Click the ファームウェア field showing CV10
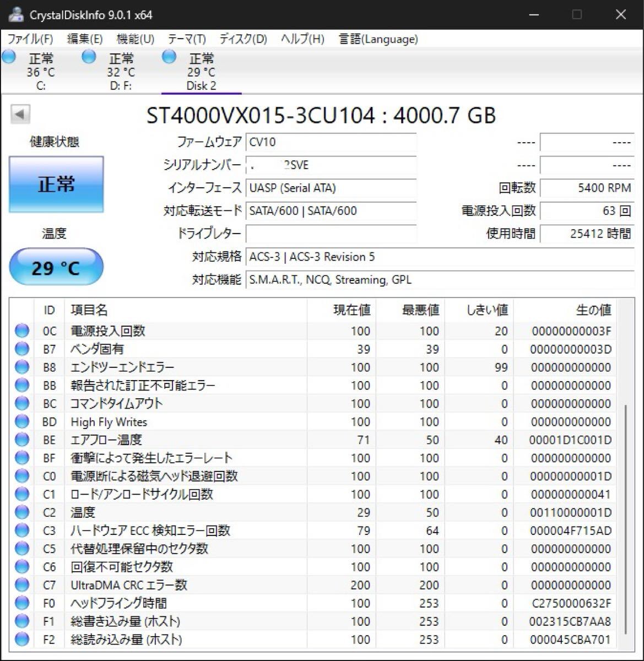 [x=331, y=142]
